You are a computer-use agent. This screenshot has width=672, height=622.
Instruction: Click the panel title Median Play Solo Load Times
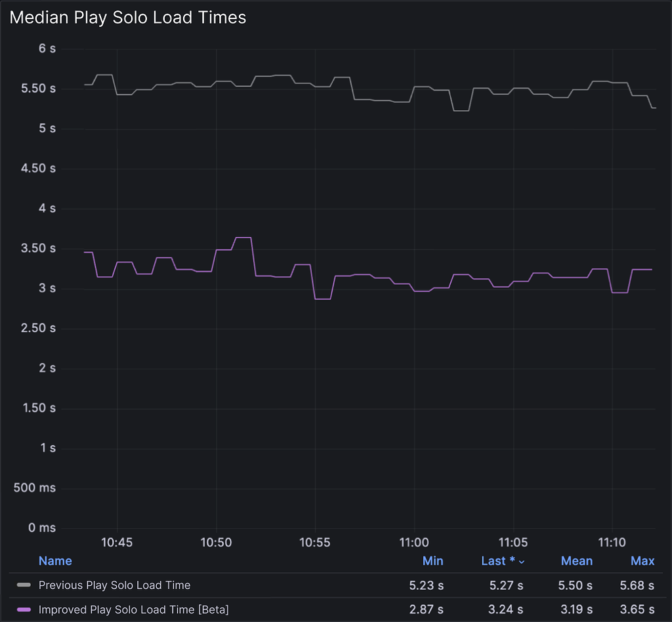(x=127, y=18)
